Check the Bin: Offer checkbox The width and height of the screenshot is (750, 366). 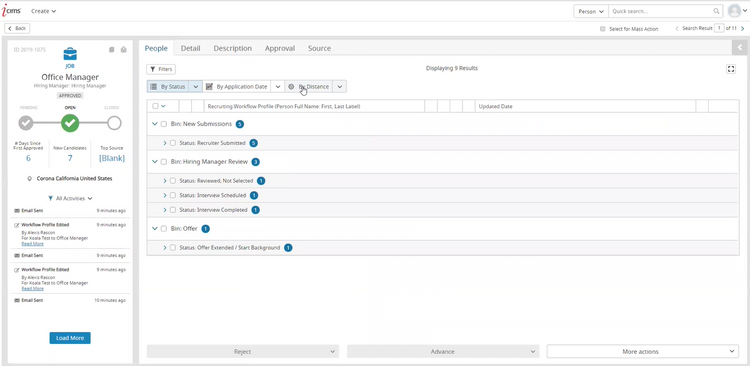point(164,229)
